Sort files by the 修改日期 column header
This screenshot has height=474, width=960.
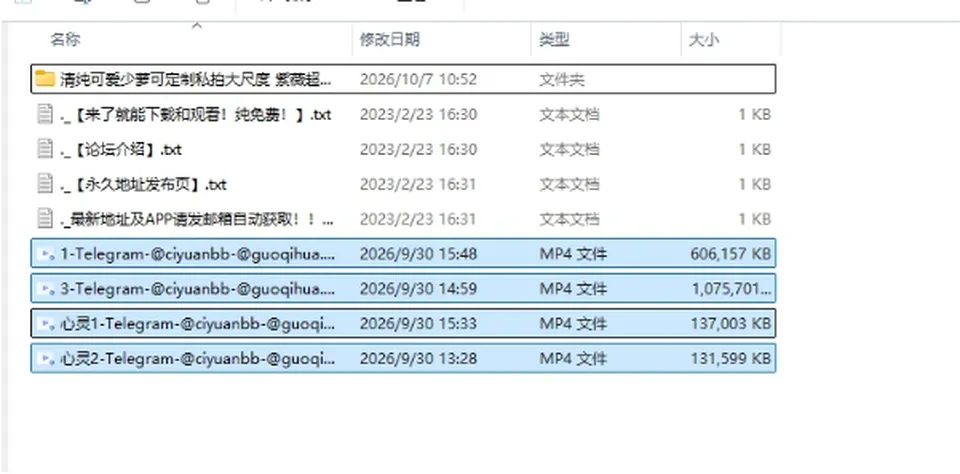389,40
